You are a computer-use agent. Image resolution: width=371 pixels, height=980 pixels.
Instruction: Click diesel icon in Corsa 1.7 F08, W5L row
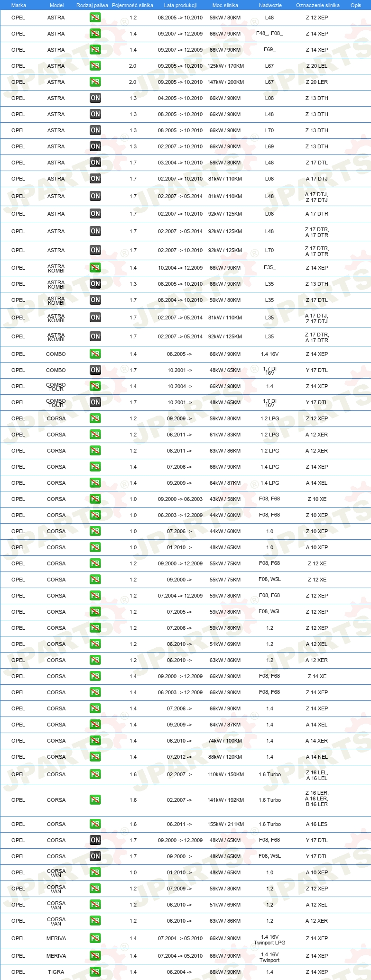[95, 856]
